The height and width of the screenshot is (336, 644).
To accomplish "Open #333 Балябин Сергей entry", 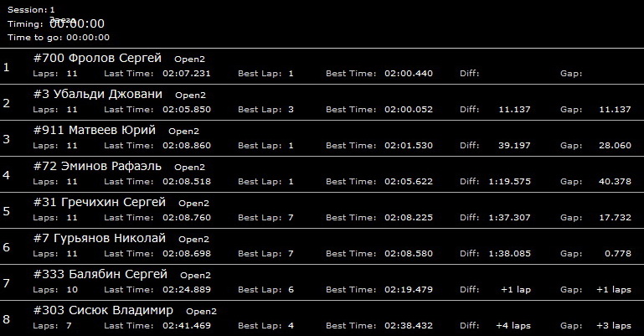I will [322, 282].
